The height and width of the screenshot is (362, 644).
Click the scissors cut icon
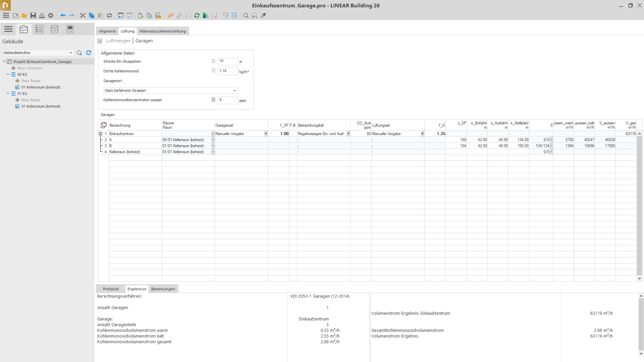(x=83, y=16)
